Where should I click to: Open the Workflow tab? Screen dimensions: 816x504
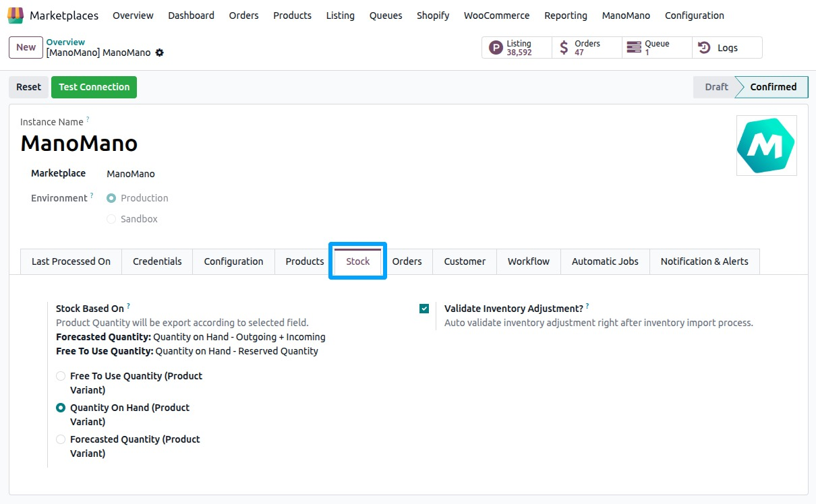pyautogui.click(x=529, y=261)
